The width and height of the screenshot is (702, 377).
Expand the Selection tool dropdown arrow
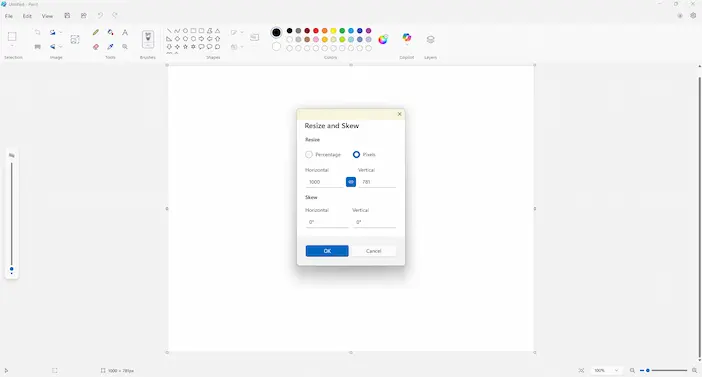click(x=12, y=47)
